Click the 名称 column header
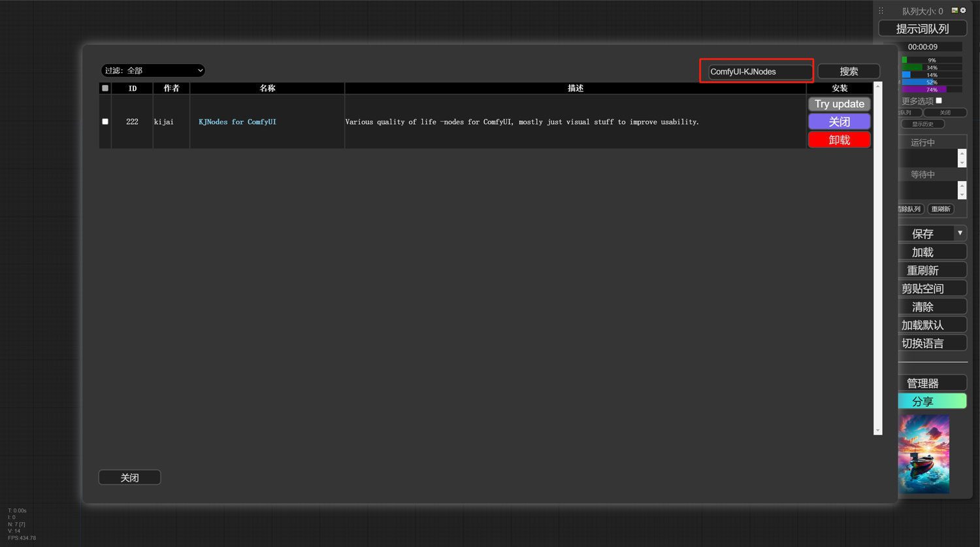 (267, 88)
